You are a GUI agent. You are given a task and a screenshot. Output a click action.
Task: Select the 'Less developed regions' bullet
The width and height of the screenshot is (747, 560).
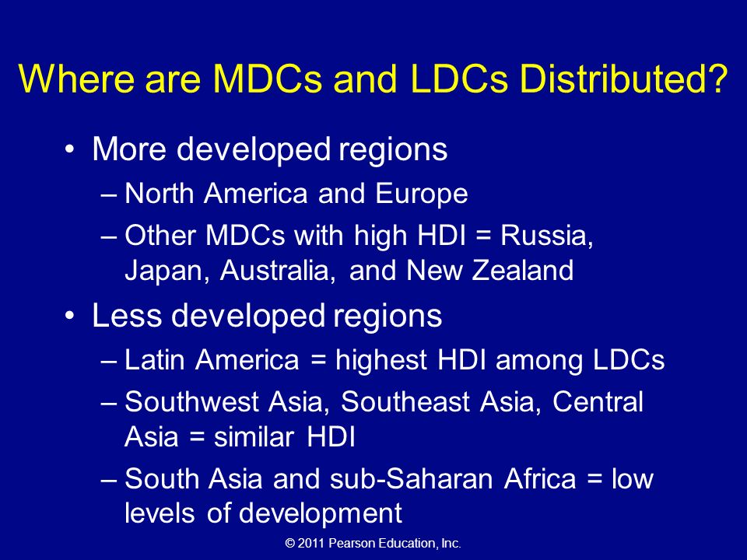coord(267,315)
